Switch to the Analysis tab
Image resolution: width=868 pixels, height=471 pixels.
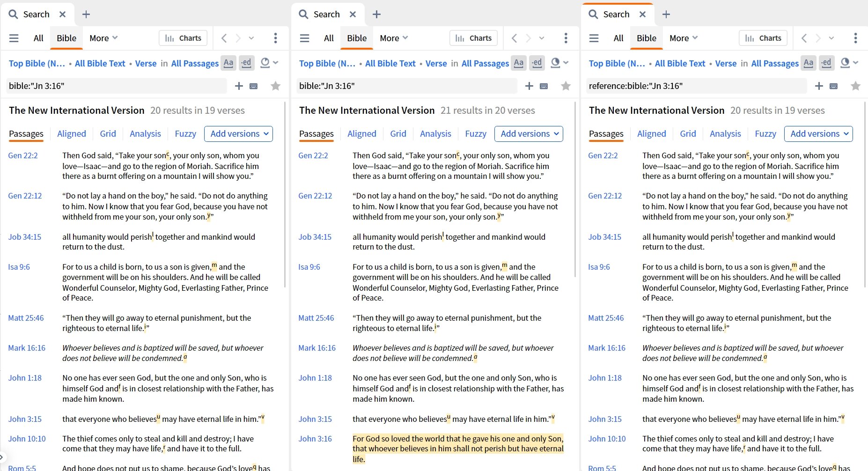(145, 134)
